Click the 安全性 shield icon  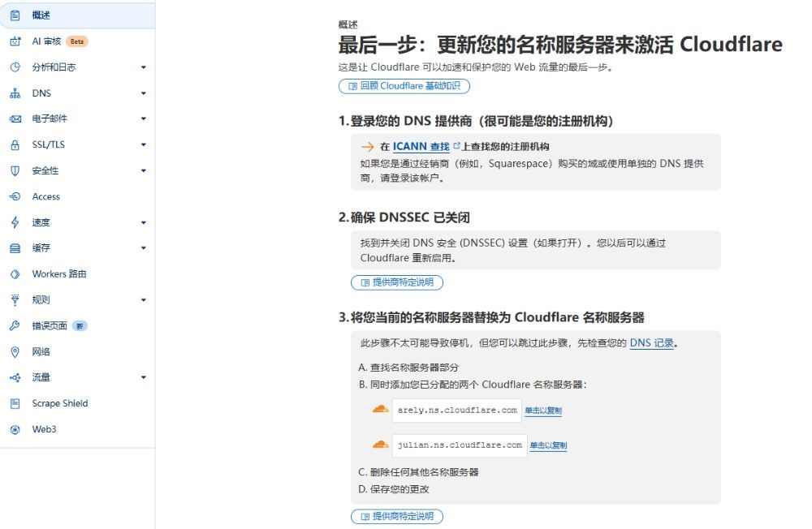coord(15,171)
